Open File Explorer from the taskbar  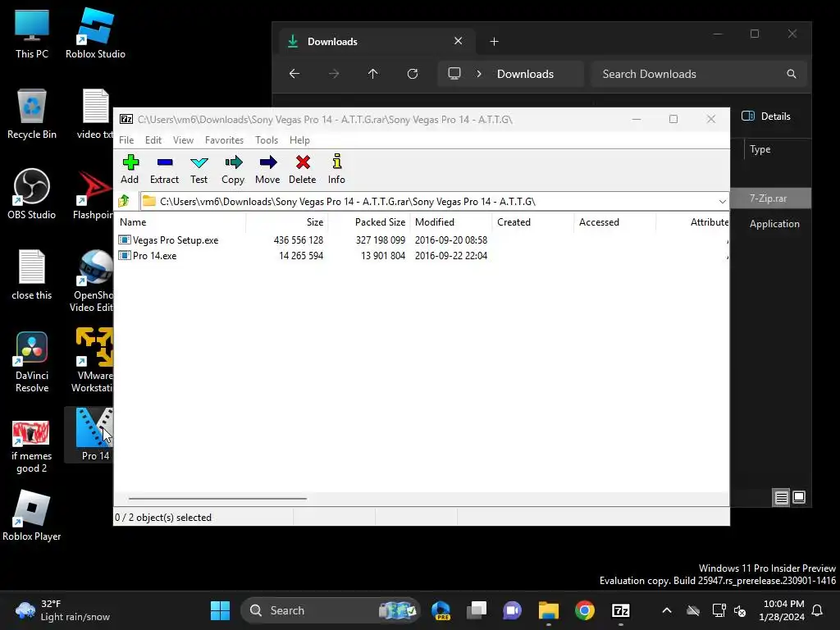point(549,610)
